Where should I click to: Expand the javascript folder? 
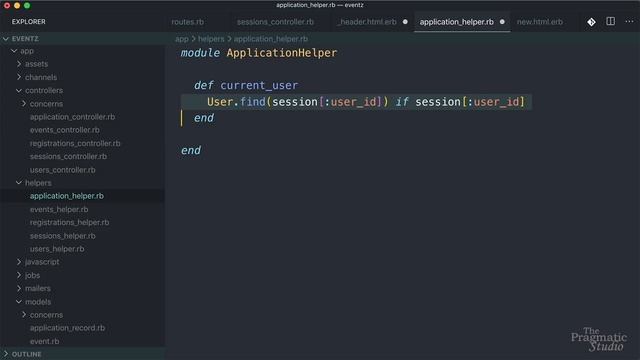[x=19, y=262]
